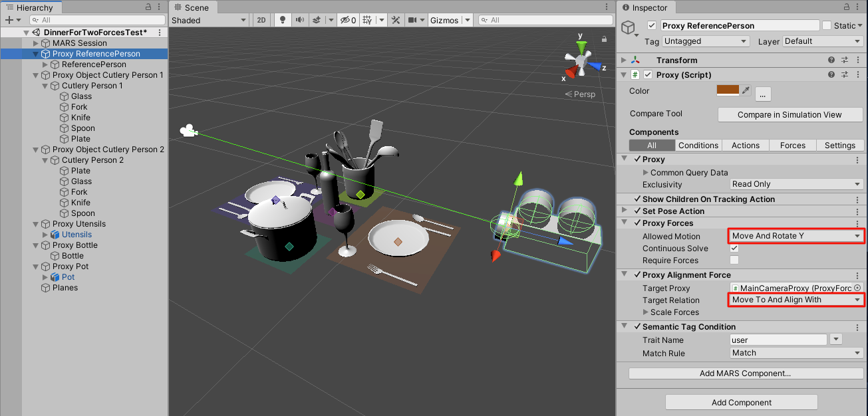Check the Static checkbox
Screen dimensions: 868x416
[x=827, y=25]
